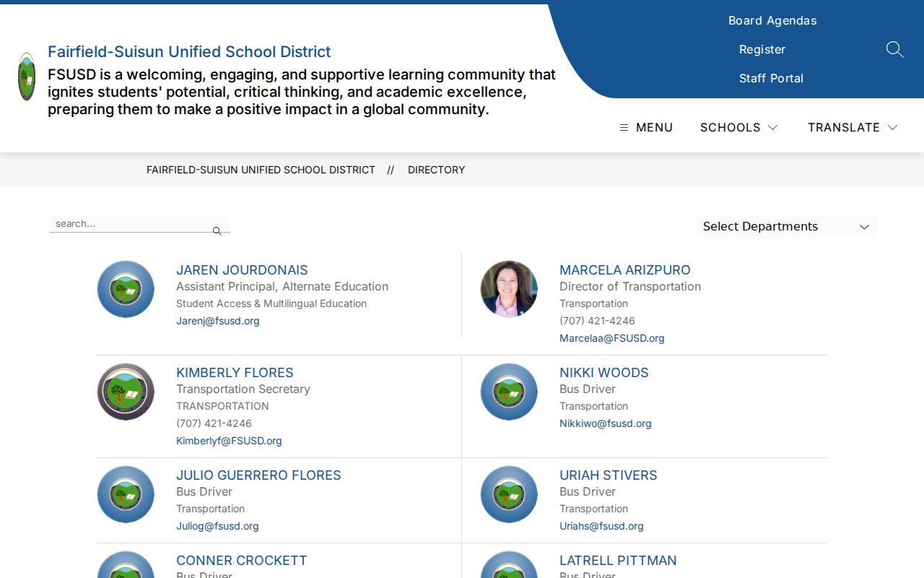Expand the SCHOOLS dropdown menu
The width and height of the screenshot is (924, 578).
point(739,127)
